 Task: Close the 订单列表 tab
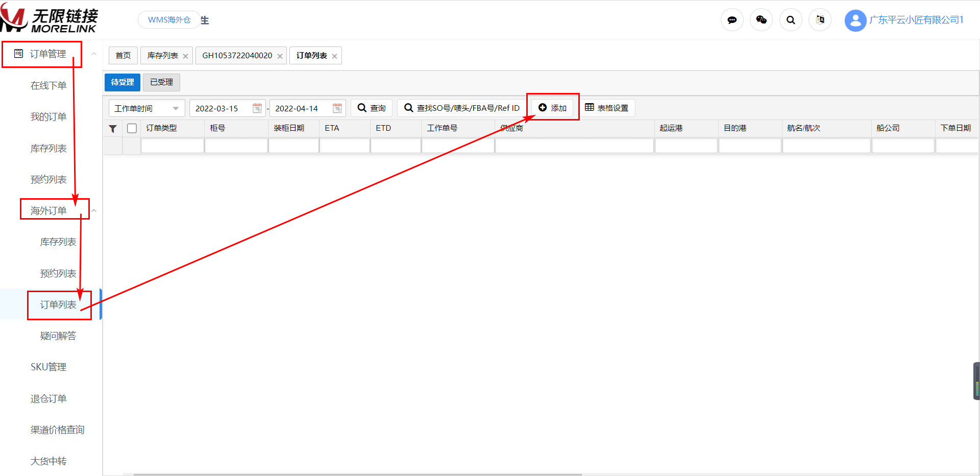pyautogui.click(x=334, y=56)
